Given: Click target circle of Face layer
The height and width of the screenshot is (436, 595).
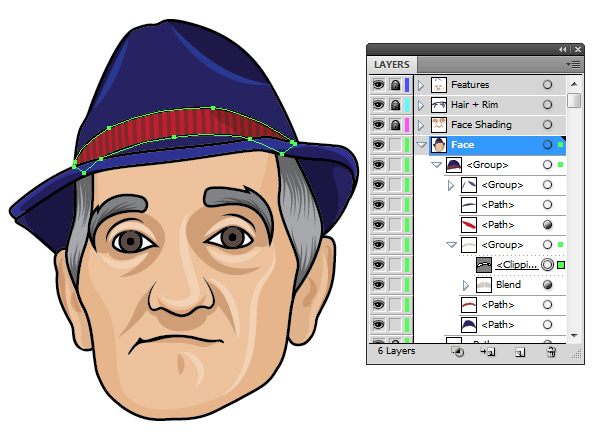Looking at the screenshot, I should click(547, 145).
